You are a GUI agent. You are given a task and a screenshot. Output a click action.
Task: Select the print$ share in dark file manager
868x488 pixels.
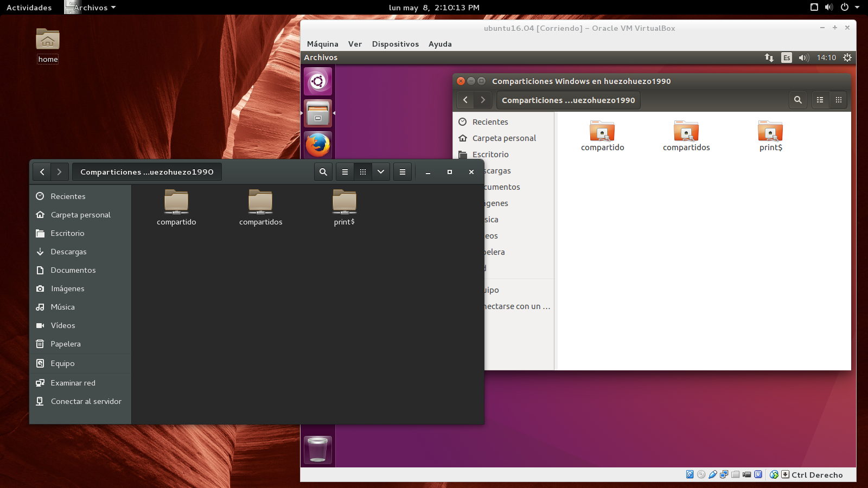(x=344, y=208)
